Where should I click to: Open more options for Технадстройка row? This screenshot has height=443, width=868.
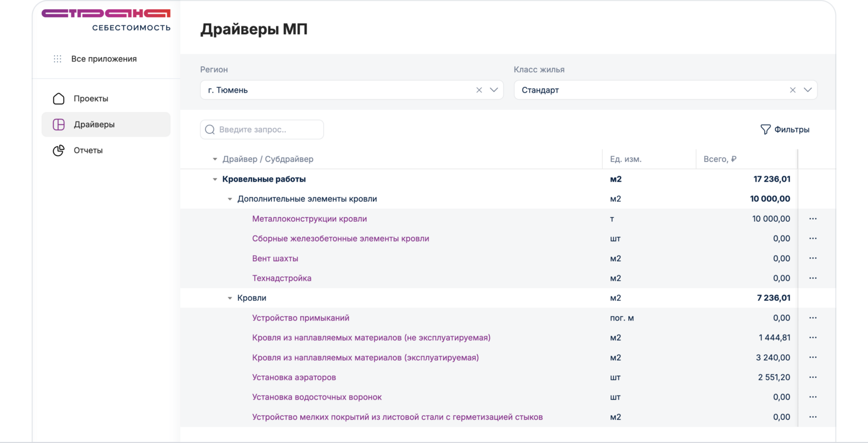(x=813, y=278)
